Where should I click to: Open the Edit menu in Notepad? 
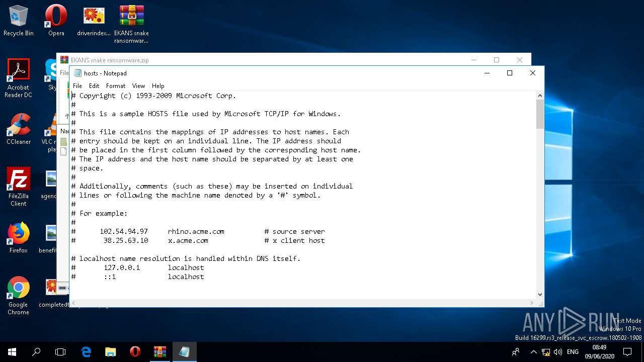point(94,86)
